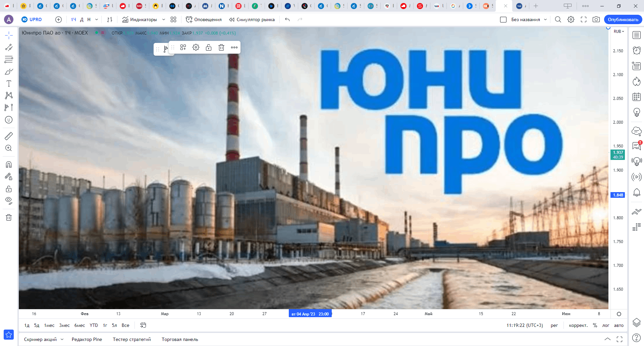Open the economic calendar panel
Image resolution: width=644 pixels, height=346 pixels.
pos(637,97)
